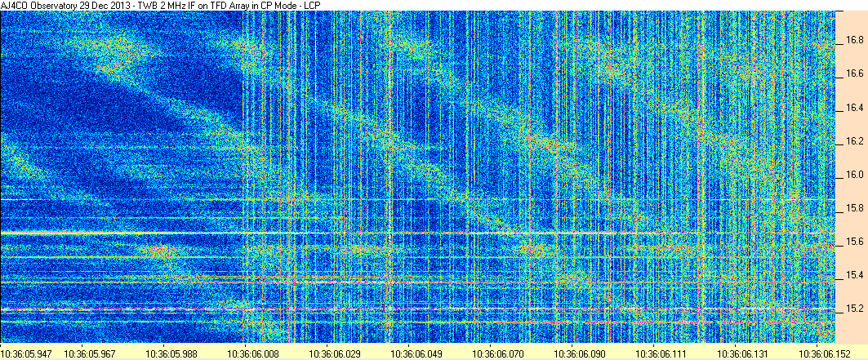Viewport: 868px width, 360px height.
Task: Click the 10:36:06.049 time axis label
Action: pyautogui.click(x=415, y=353)
